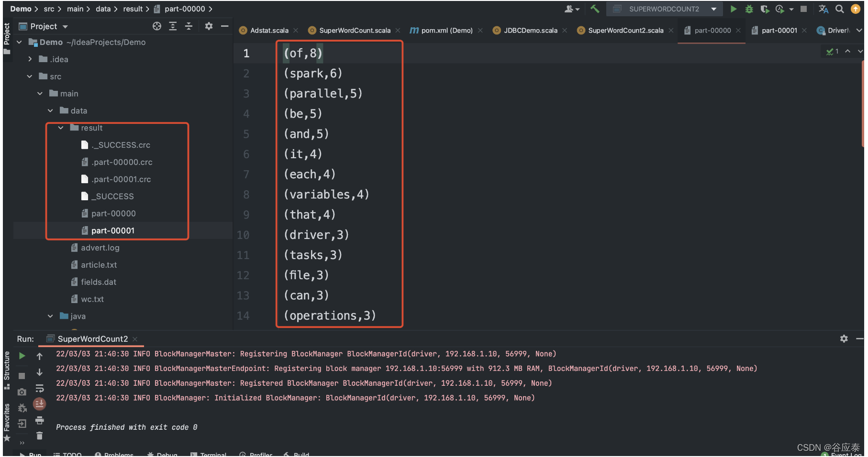868x457 pixels.
Task: Open the Structure tool window stripe
Action: pos(7,370)
